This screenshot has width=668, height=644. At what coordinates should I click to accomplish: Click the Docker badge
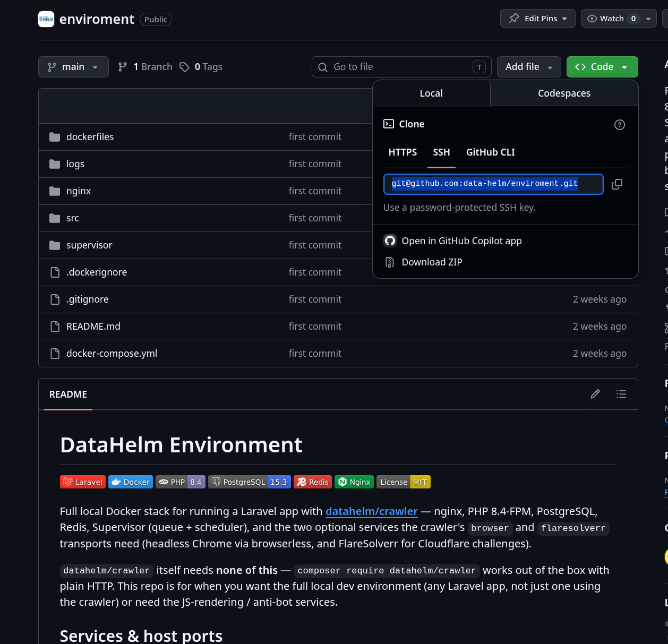click(x=131, y=482)
